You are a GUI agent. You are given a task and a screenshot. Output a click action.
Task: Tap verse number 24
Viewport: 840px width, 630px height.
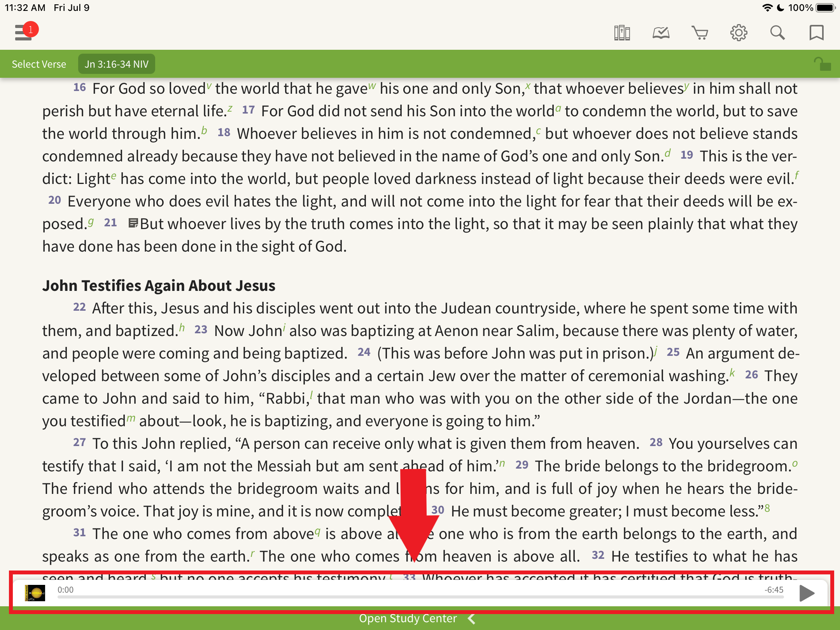(364, 352)
